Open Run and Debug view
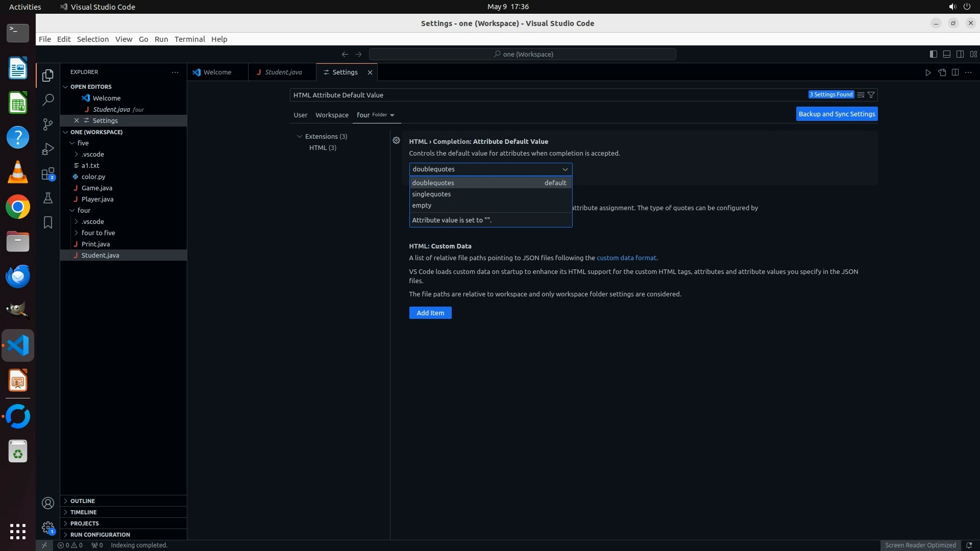Screen dimensions: 980x551 click(x=48, y=149)
